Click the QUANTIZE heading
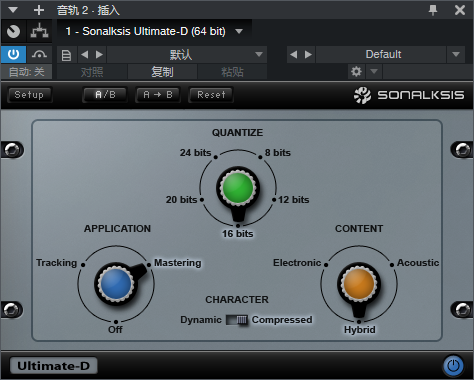 tap(237, 133)
